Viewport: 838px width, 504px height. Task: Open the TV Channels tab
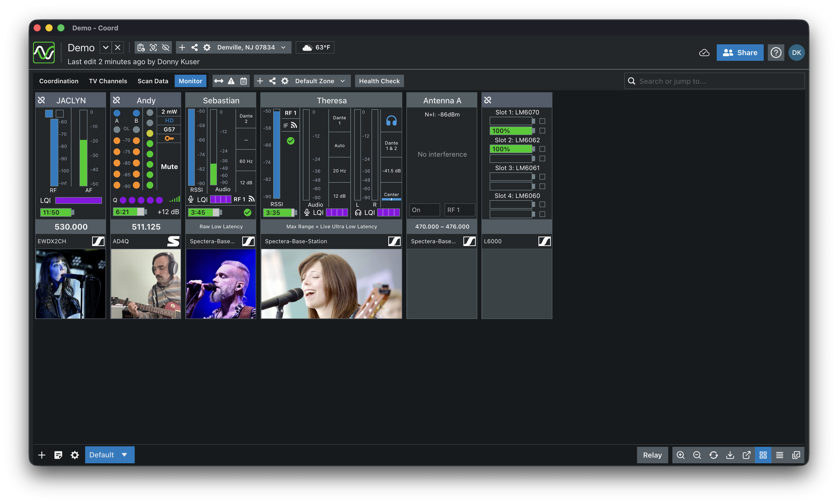tap(108, 81)
